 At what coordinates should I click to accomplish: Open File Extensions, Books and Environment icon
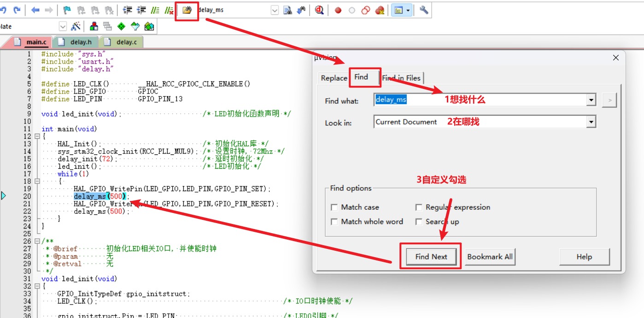[x=94, y=26]
